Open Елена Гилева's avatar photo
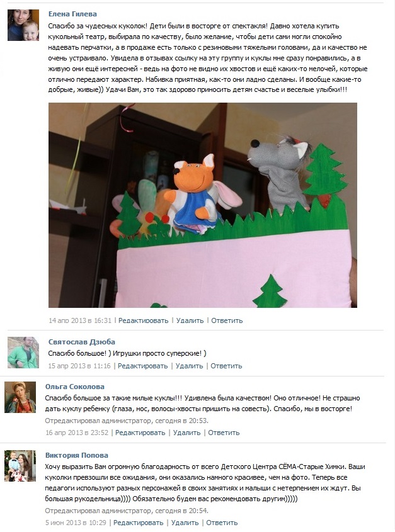Viewport: 395px width, 532px height. click(x=23, y=25)
